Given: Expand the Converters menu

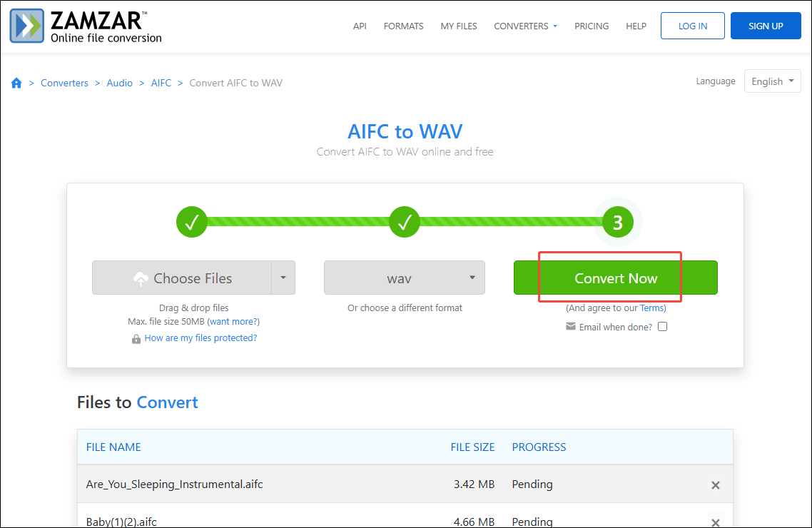Looking at the screenshot, I should [x=525, y=26].
